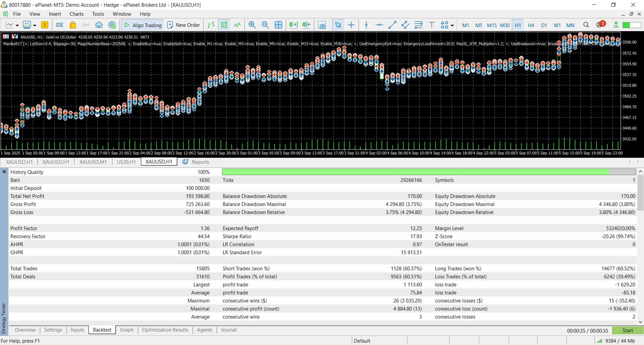Viewport: 644px width, 345px height.
Task: Switch chart to H4 timeframe
Action: 531,25
